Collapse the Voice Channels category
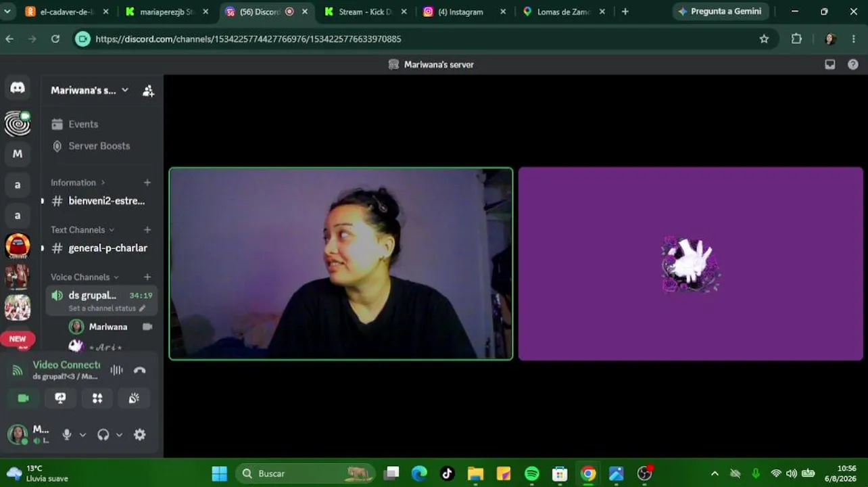 point(85,277)
